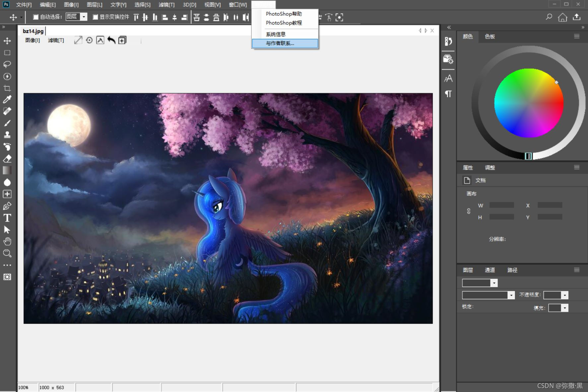Select the plus-in-square tool in toolbar

(x=7, y=194)
